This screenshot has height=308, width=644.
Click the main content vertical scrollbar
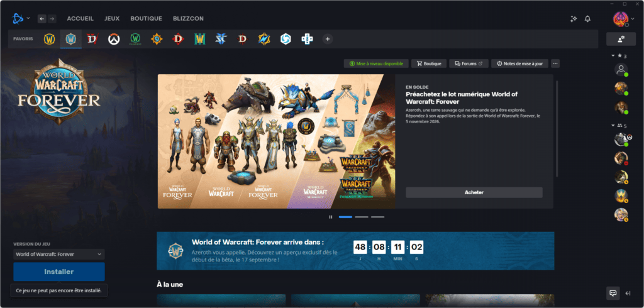(x=557, y=128)
